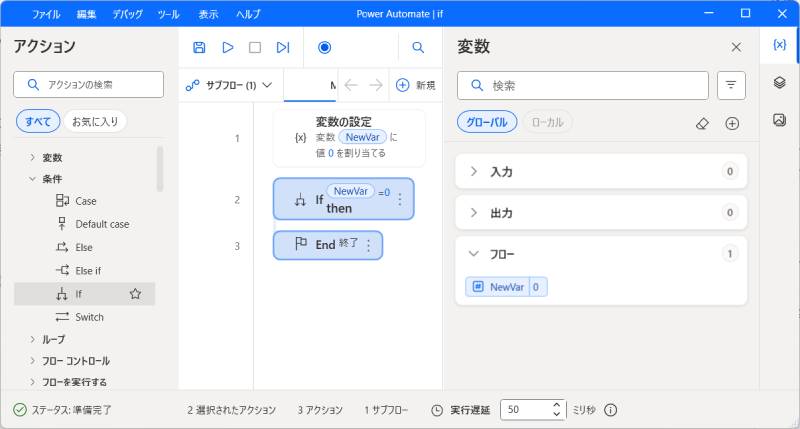Screen dimensions: 800x429
Task: Run the flow with play icon
Action: pyautogui.click(x=227, y=47)
